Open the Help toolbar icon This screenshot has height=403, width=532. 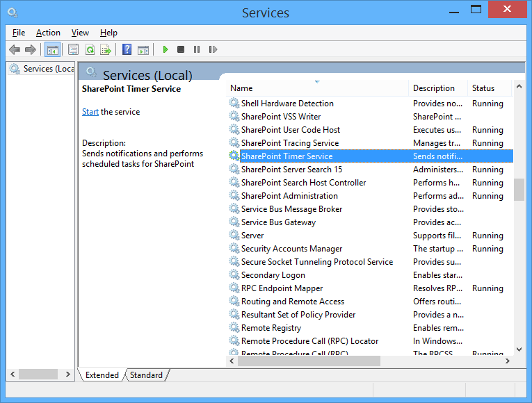click(x=127, y=50)
